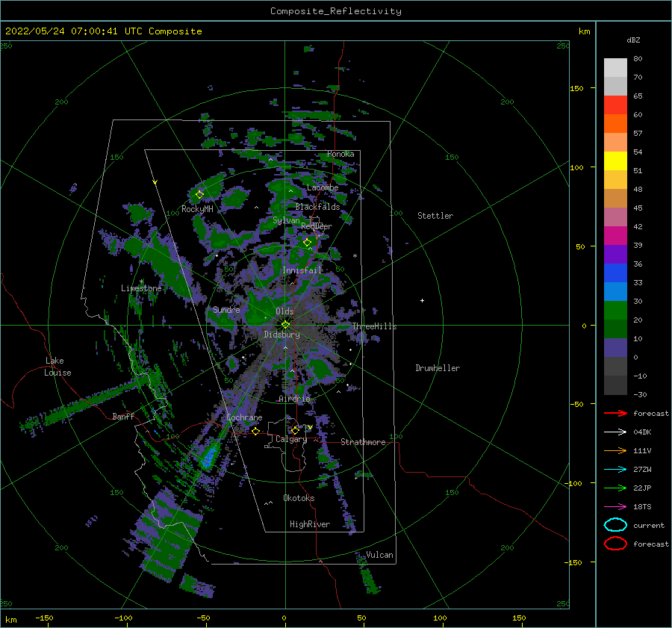The height and width of the screenshot is (628, 672).
Task: Click the Lacombe city label
Action: 323,187
